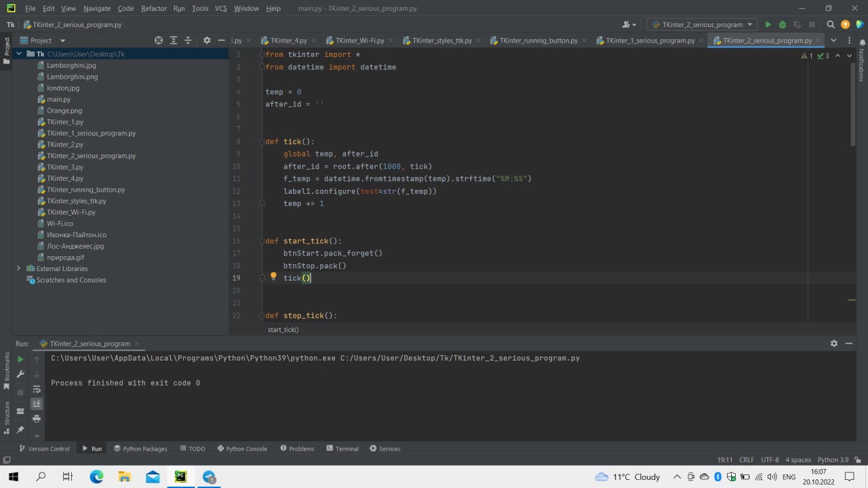Expand the External Libraries node
Image resolution: width=868 pixels, height=488 pixels.
point(18,268)
